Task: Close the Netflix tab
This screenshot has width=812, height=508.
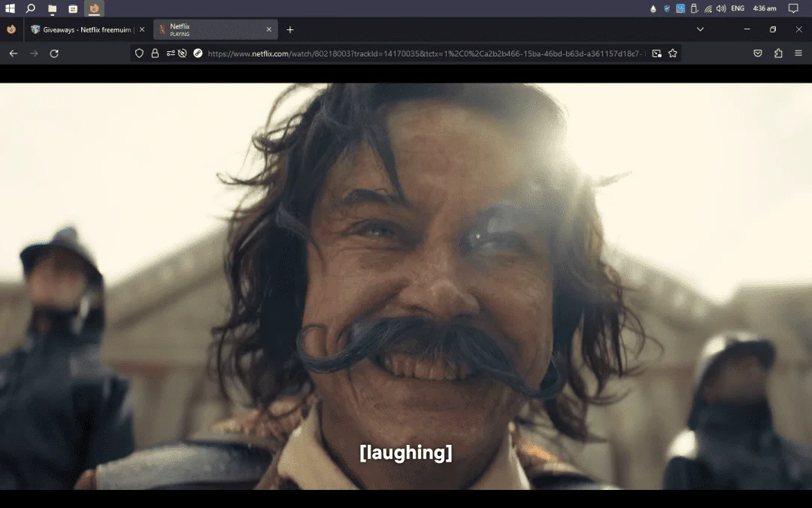Action: (x=268, y=29)
